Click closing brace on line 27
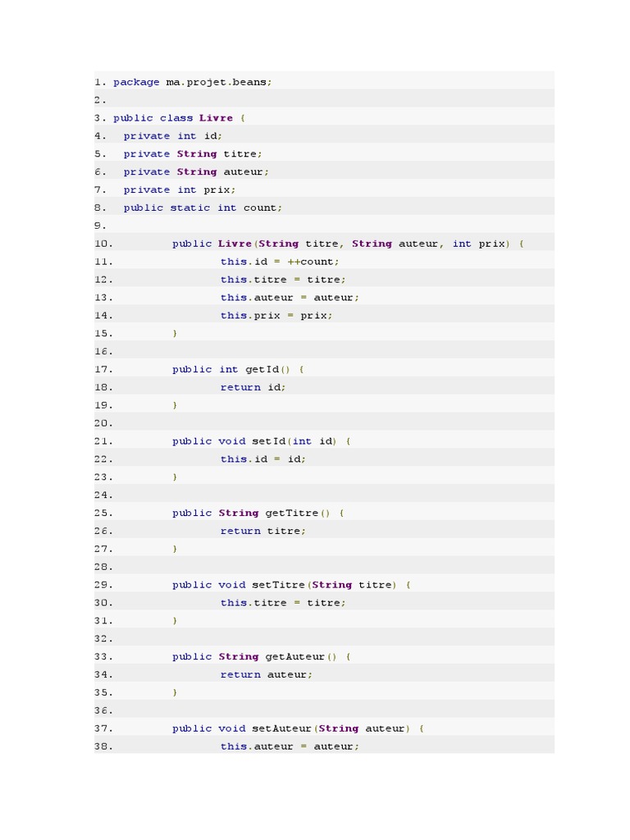Image resolution: width=630 pixels, height=840 pixels. pos(175,549)
